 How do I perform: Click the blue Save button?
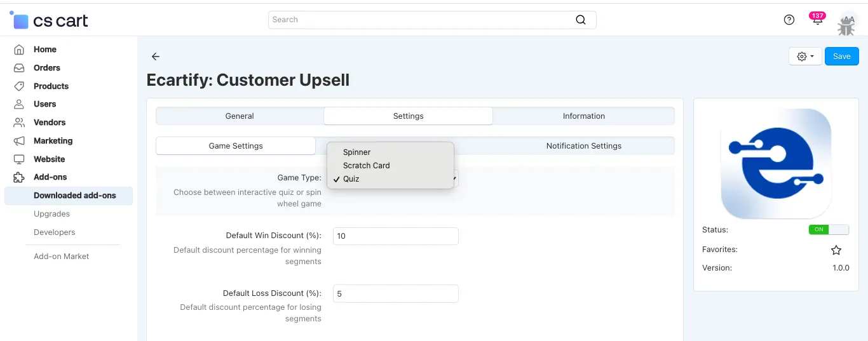[842, 57]
